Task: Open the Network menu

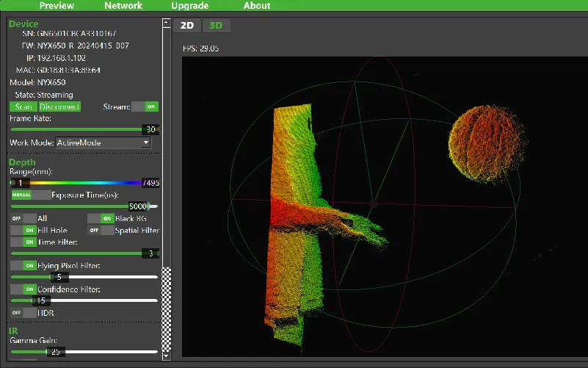Action: pos(123,6)
